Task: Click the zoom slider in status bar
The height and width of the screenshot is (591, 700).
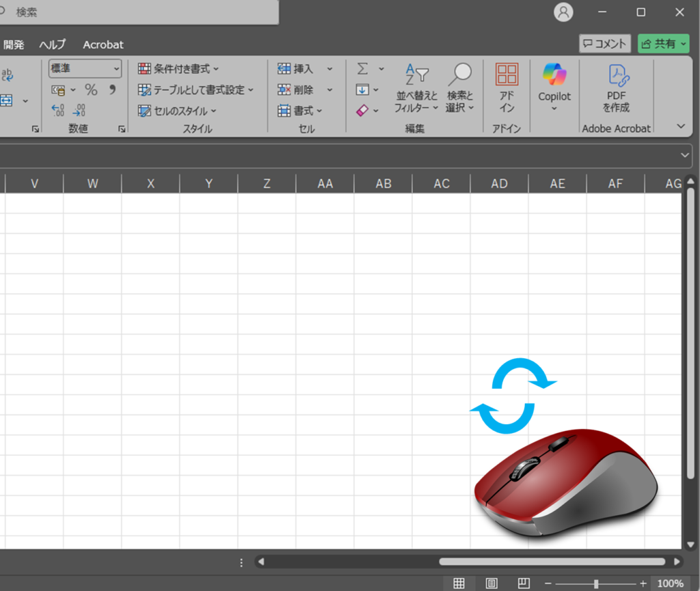Action: coord(596,583)
